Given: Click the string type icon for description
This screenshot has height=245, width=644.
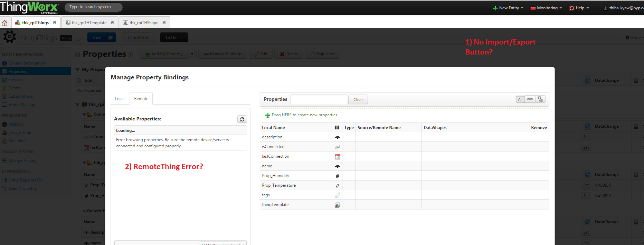Looking at the screenshot, I should pyautogui.click(x=338, y=137).
